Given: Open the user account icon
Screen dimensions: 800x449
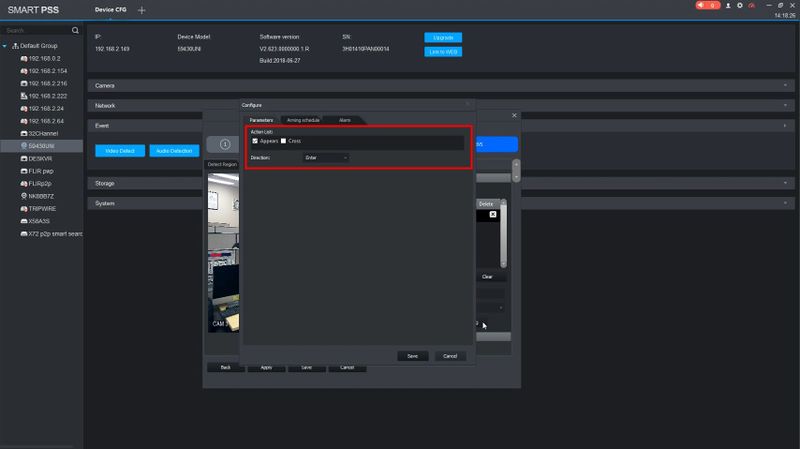Looking at the screenshot, I should tap(727, 6).
